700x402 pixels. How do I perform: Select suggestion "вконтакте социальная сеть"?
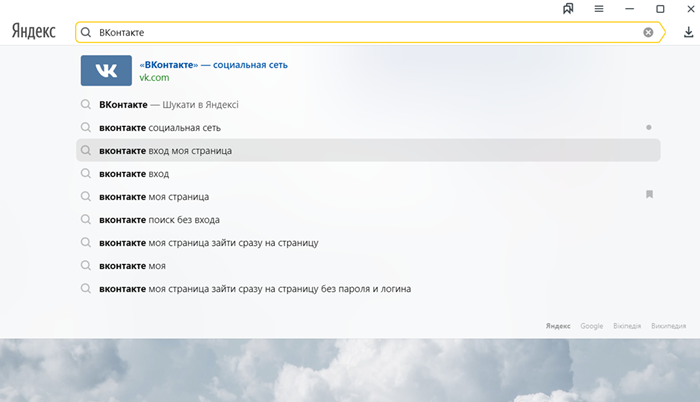368,128
